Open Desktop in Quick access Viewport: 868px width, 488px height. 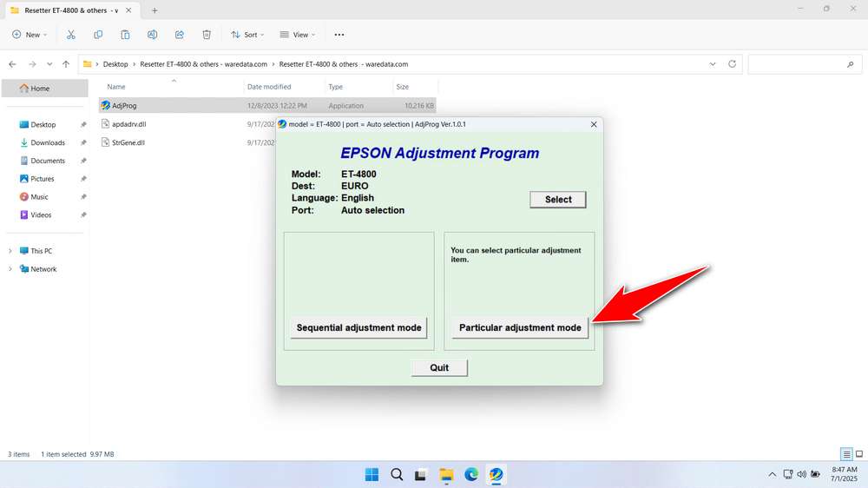[43, 125]
